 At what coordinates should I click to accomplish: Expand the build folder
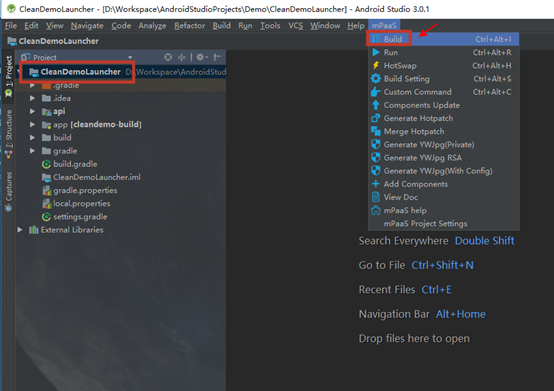[32, 137]
